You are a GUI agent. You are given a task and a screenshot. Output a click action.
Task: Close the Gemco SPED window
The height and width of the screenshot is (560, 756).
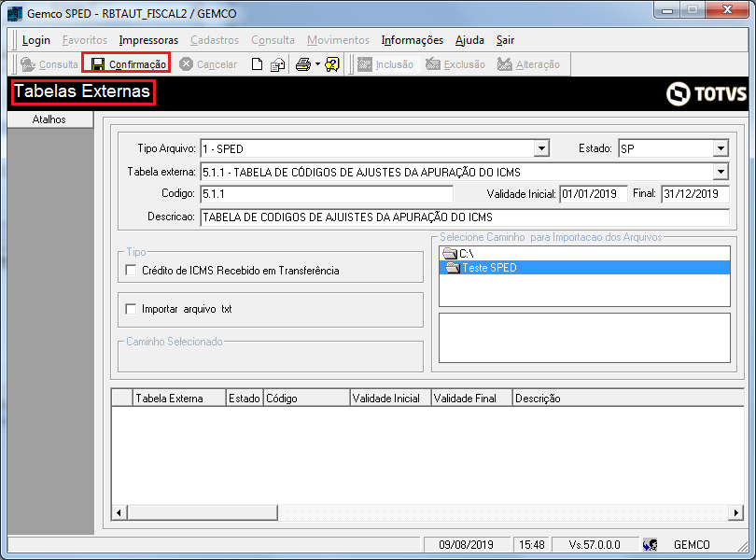[728, 9]
